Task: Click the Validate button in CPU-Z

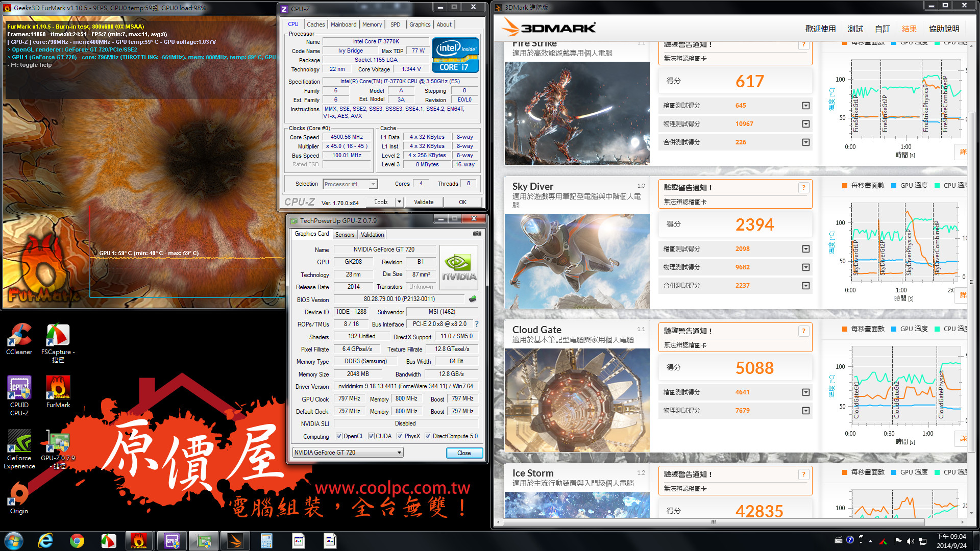Action: [x=424, y=202]
